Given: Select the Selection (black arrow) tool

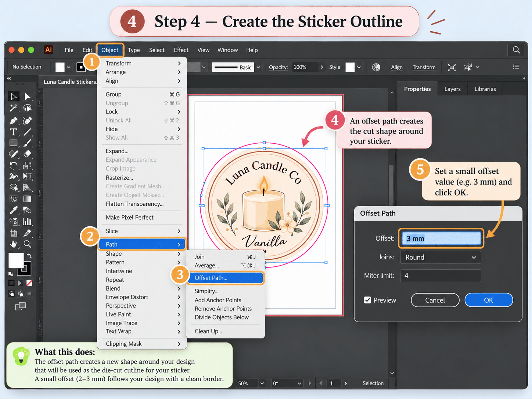Looking at the screenshot, I should tap(14, 96).
